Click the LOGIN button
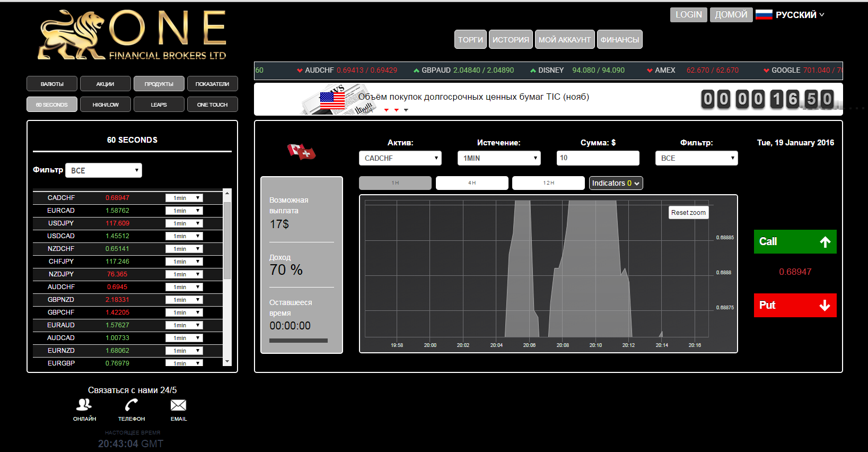This screenshot has width=868, height=452. (689, 15)
